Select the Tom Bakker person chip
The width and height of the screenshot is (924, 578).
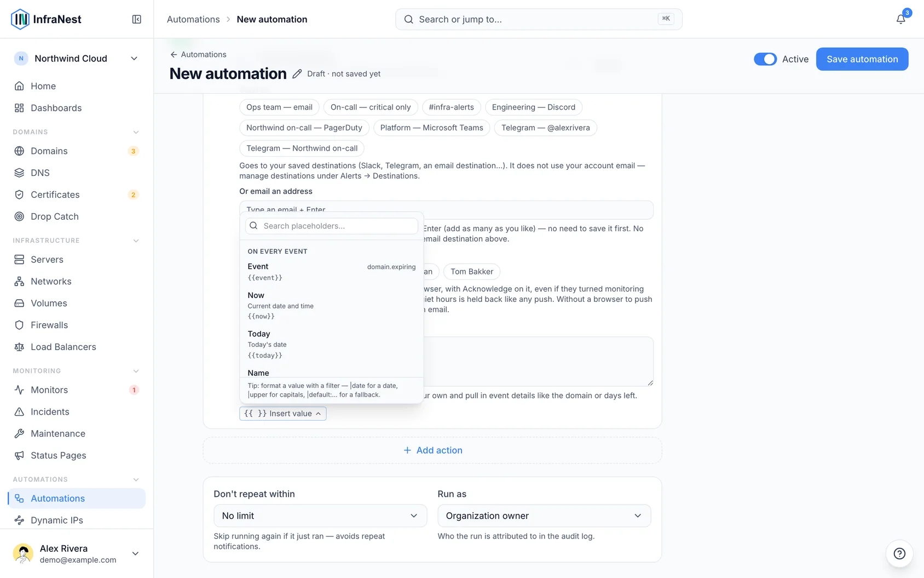tap(472, 272)
